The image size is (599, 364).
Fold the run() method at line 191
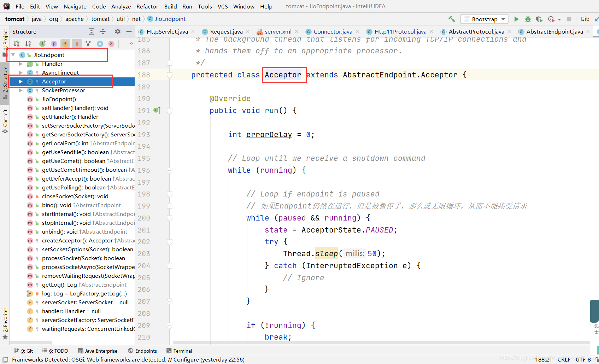(170, 111)
